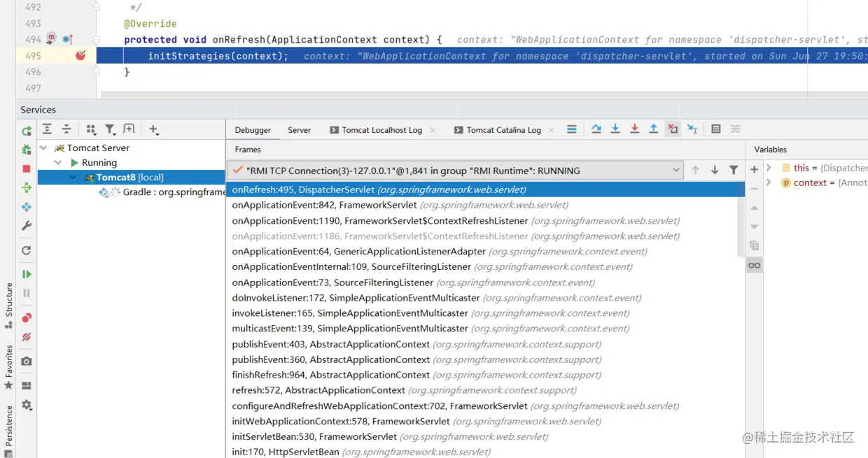Click the override gutter icon on line 494
The width and height of the screenshot is (868, 458).
[67, 40]
